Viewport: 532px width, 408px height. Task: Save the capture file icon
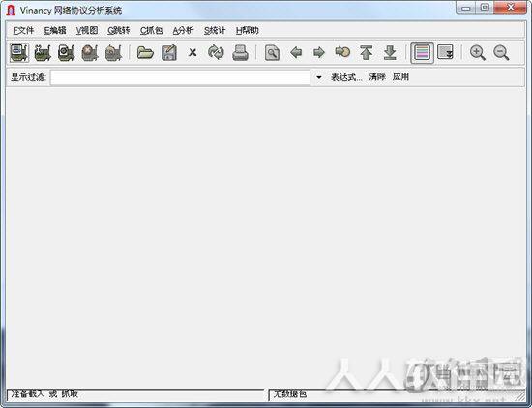tap(169, 53)
